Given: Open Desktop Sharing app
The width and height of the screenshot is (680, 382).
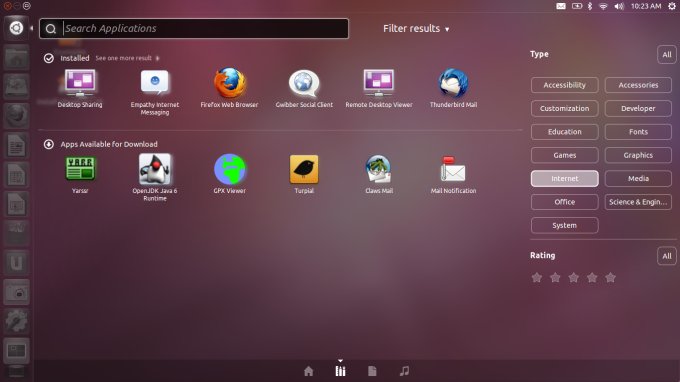Looking at the screenshot, I should (x=80, y=88).
